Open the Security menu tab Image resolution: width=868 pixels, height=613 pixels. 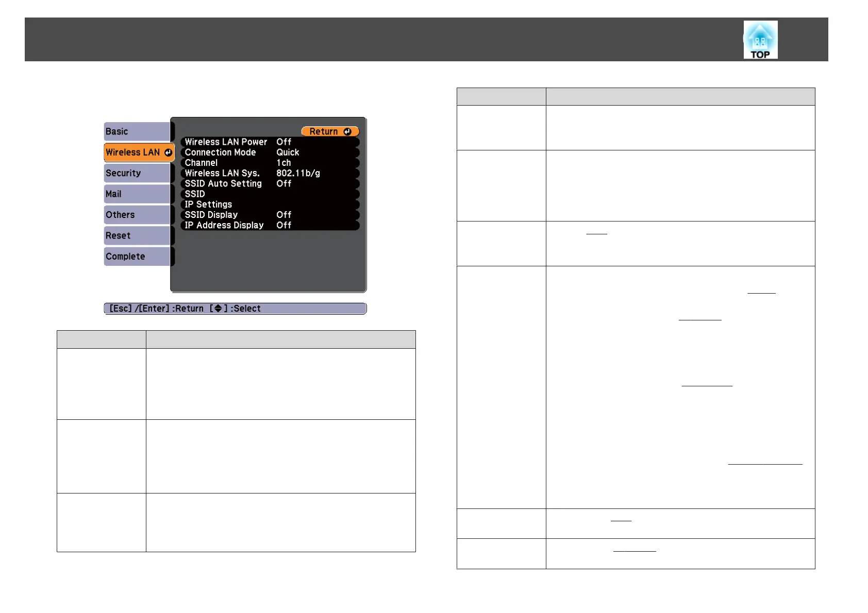point(137,173)
